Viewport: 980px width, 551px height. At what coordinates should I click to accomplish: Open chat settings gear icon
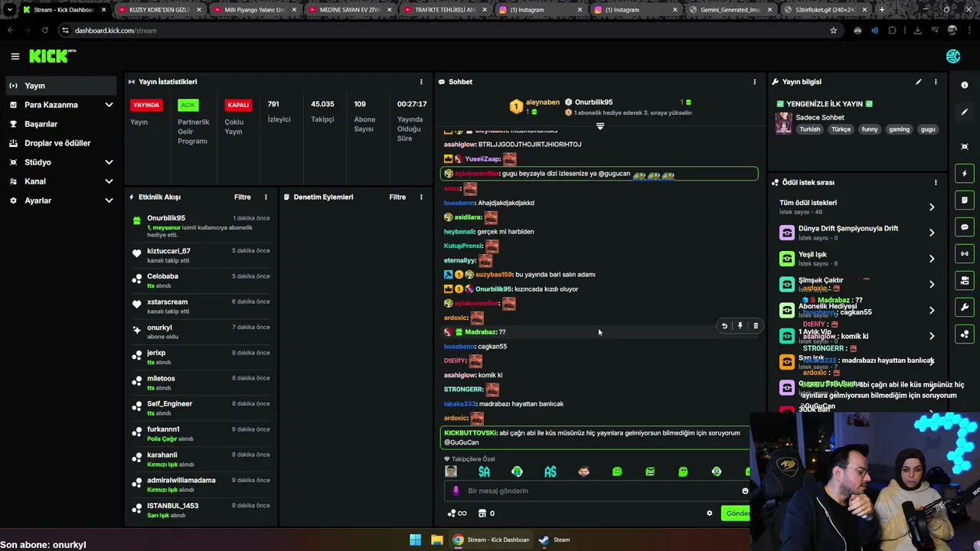coord(709,514)
